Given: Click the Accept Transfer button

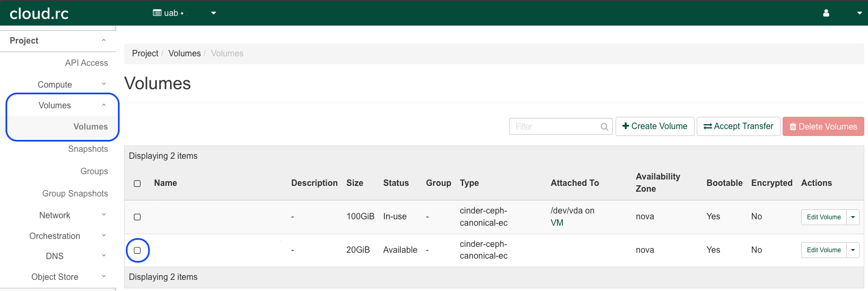Looking at the screenshot, I should 738,126.
